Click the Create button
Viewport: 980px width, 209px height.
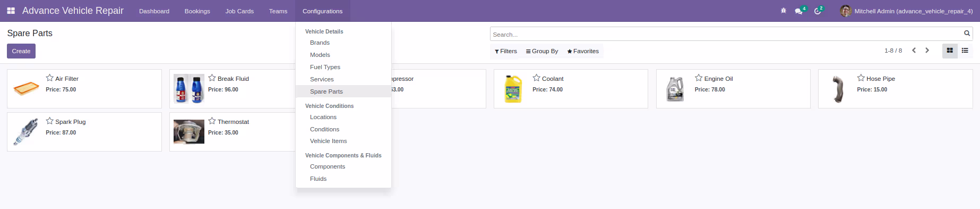point(21,51)
